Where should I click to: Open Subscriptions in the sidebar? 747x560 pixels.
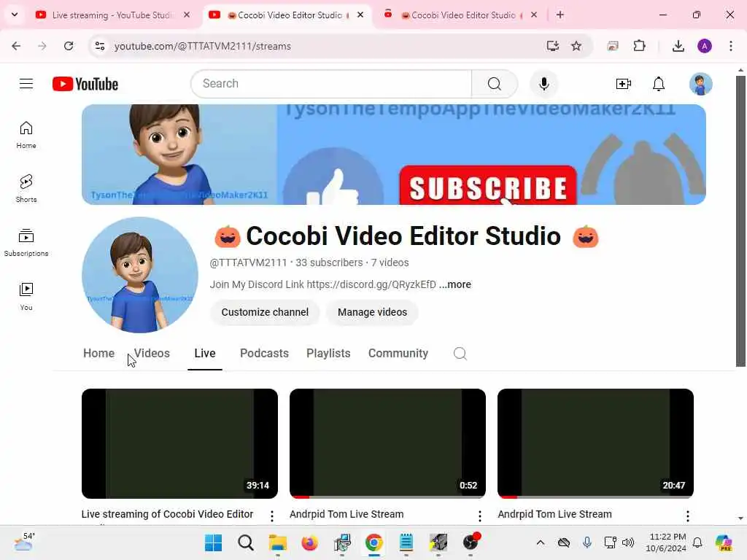26,242
